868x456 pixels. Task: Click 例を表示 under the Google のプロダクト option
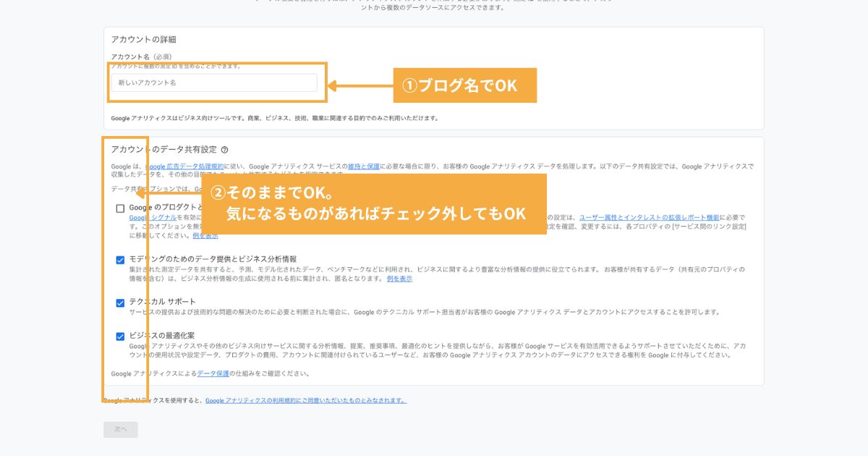coord(205,236)
